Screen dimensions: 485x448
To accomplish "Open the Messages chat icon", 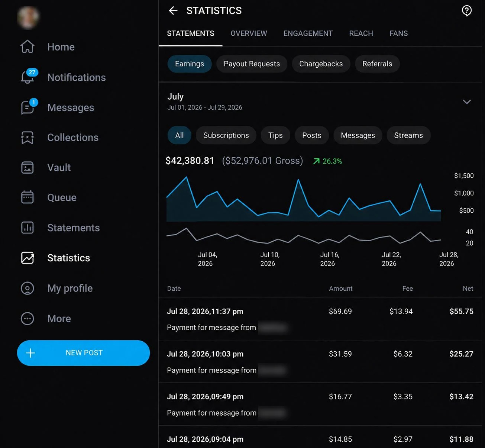I will point(28,107).
